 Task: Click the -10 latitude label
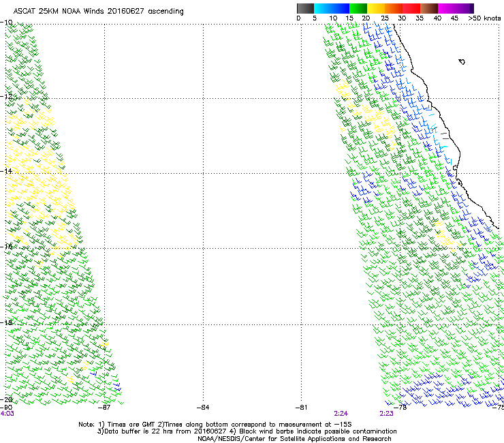click(x=6, y=22)
